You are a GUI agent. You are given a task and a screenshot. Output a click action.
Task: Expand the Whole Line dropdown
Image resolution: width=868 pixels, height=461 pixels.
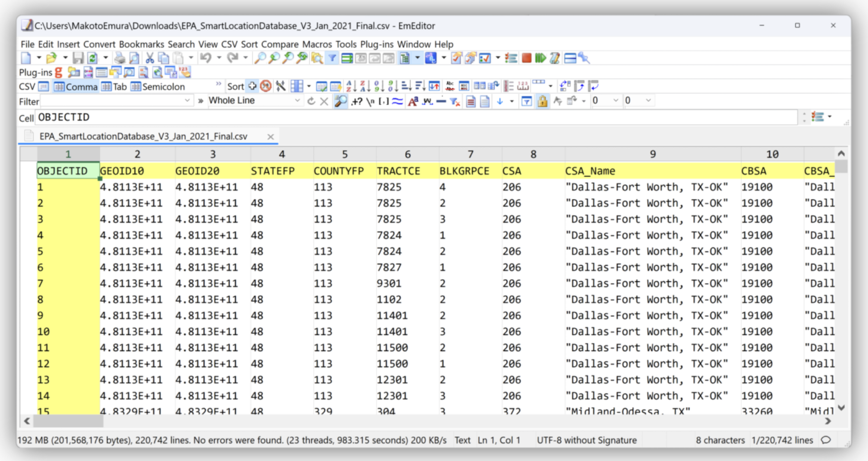297,101
